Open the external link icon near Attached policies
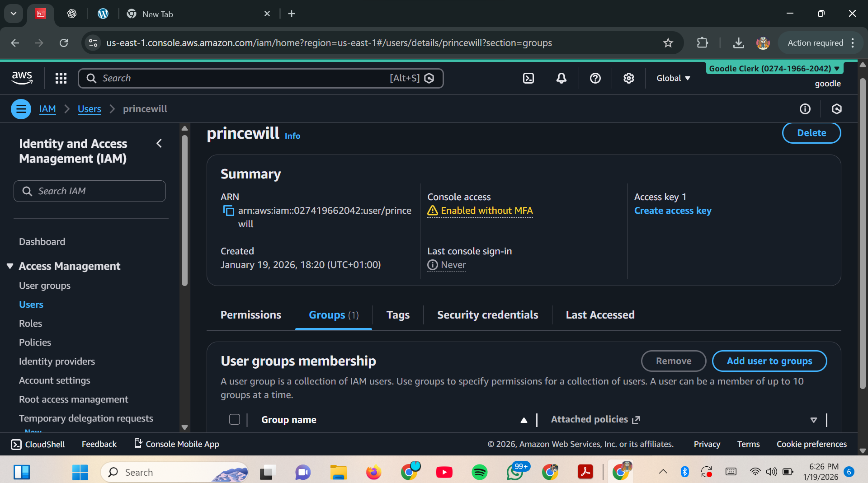 pyautogui.click(x=636, y=420)
